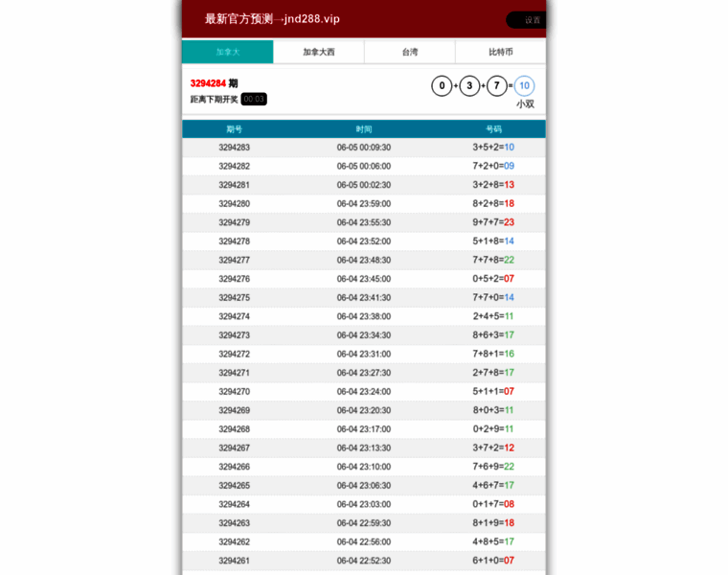728x575 pixels.
Task: Click result 3+2+8=13
Action: [x=493, y=185]
